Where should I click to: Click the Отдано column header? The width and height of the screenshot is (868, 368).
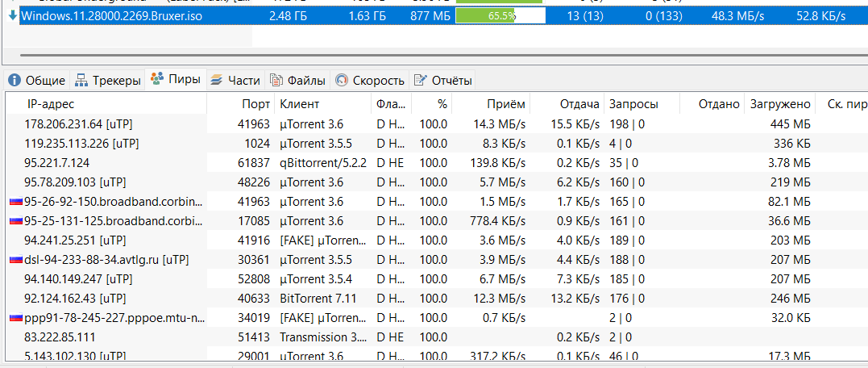(712, 104)
